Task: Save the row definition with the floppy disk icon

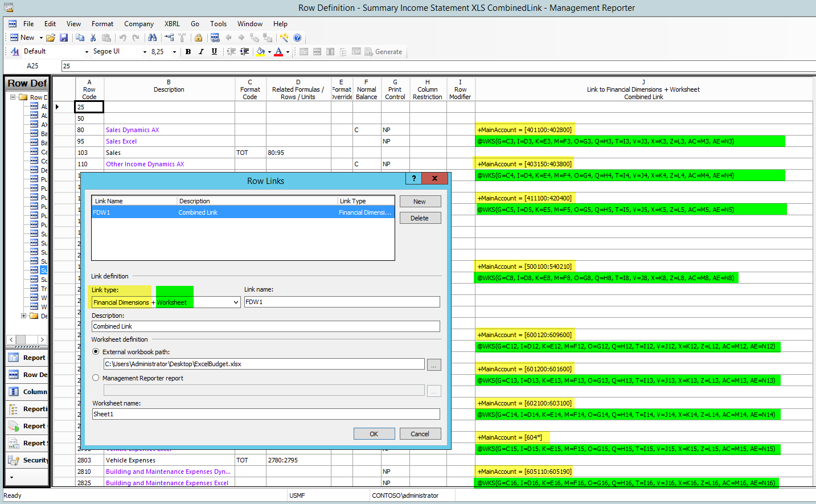Action: pyautogui.click(x=64, y=38)
